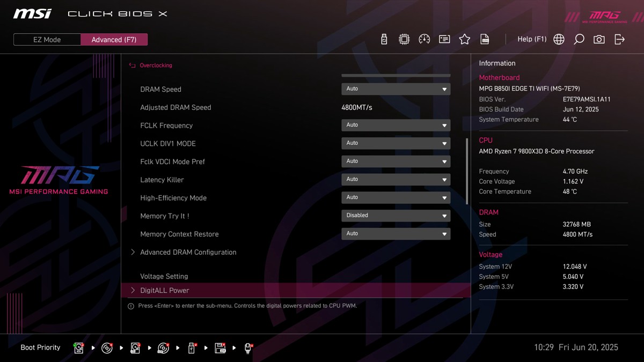This screenshot has height=362, width=644.
Task: Click the Voltage Setting heading
Action: (164, 276)
